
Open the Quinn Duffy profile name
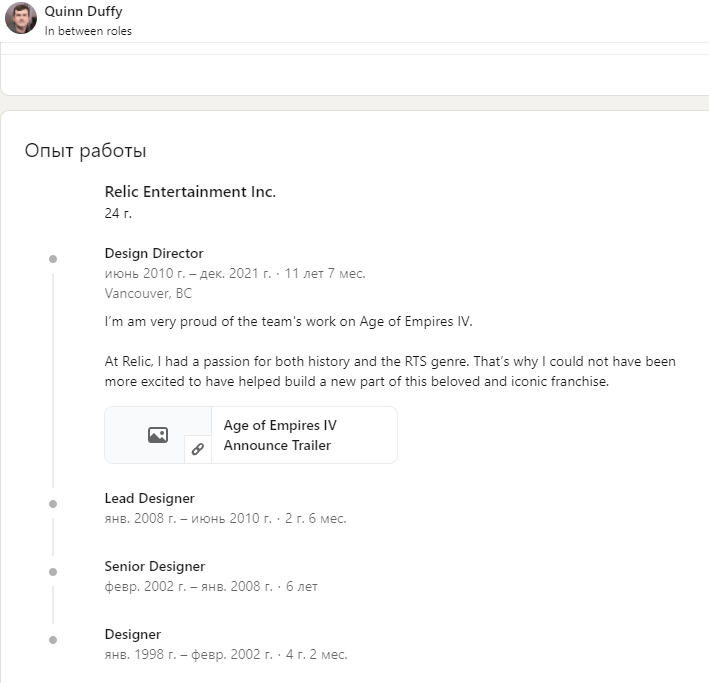(x=84, y=11)
